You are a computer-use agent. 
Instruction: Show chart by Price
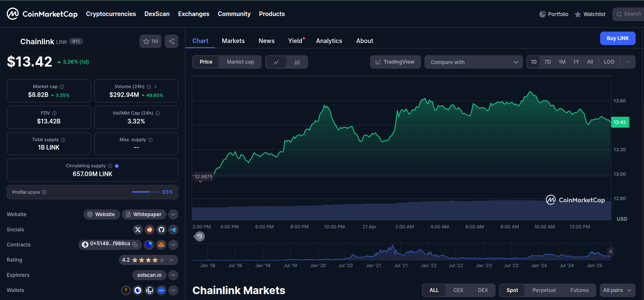(x=206, y=62)
